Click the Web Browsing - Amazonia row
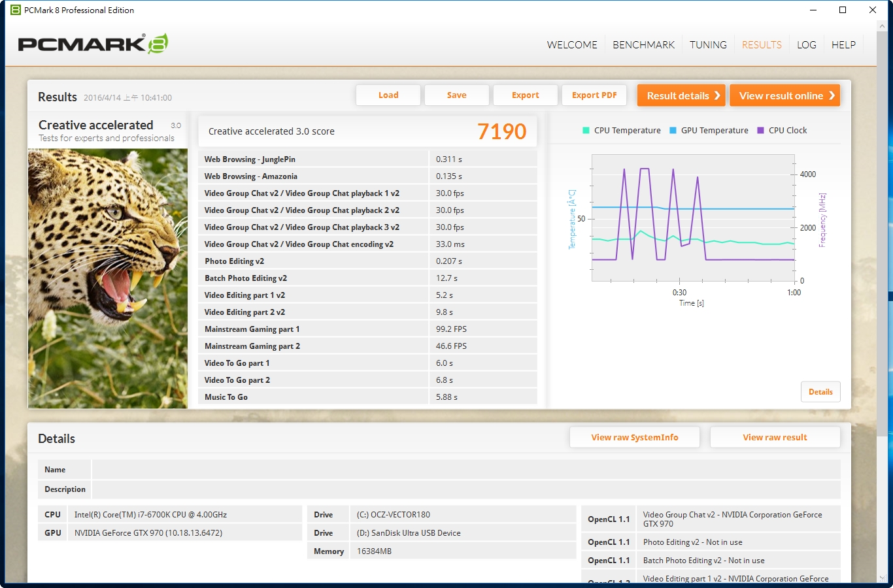 [x=367, y=176]
